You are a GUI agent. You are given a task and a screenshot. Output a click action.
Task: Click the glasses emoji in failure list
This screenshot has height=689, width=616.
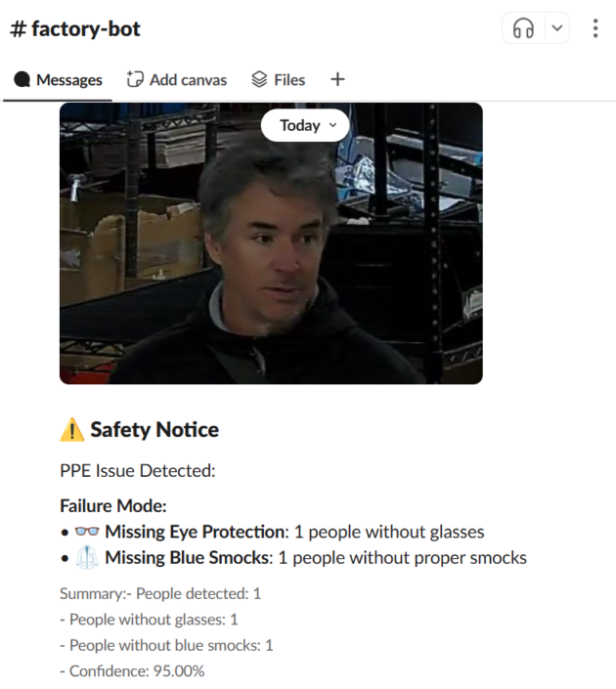[87, 532]
